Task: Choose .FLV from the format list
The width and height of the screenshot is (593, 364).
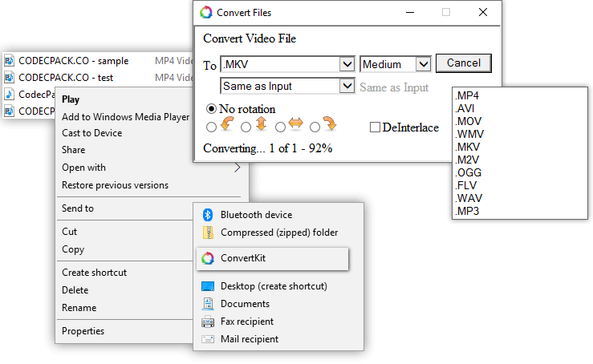Action: (466, 185)
